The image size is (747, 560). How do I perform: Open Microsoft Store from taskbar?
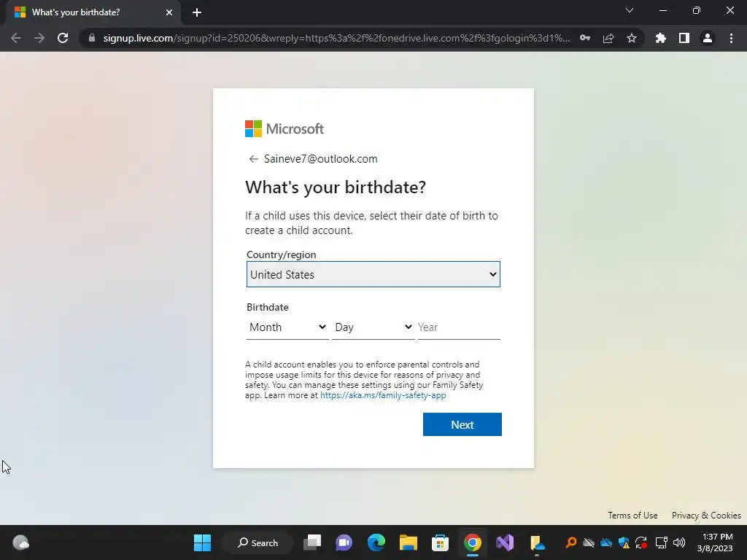[440, 542]
